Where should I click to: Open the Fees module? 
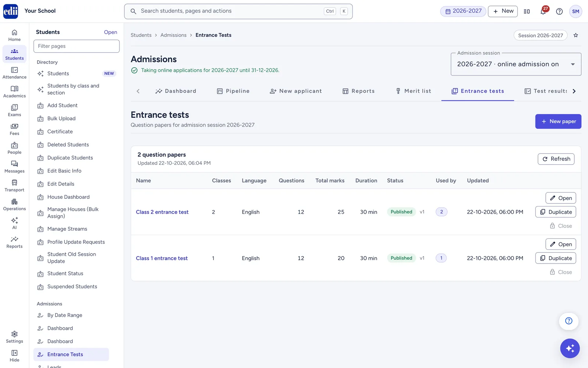coord(14,129)
